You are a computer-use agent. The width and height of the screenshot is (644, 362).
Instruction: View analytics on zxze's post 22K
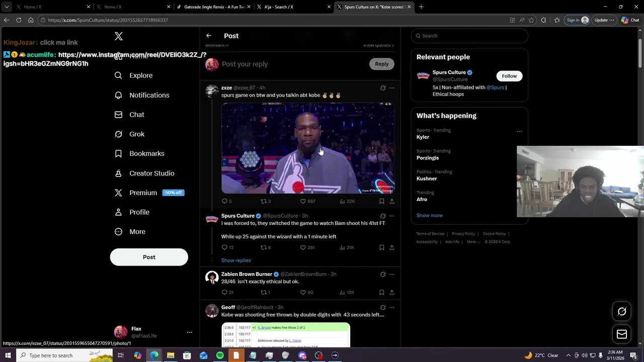347,201
